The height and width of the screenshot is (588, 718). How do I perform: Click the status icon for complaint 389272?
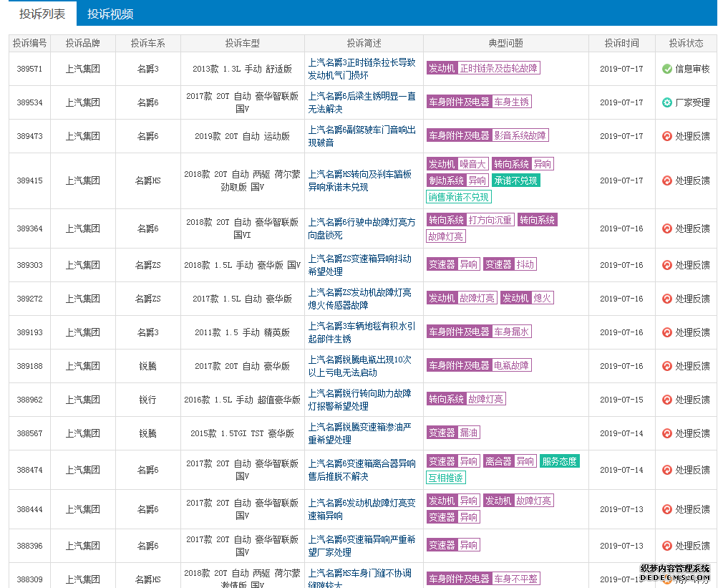(667, 299)
